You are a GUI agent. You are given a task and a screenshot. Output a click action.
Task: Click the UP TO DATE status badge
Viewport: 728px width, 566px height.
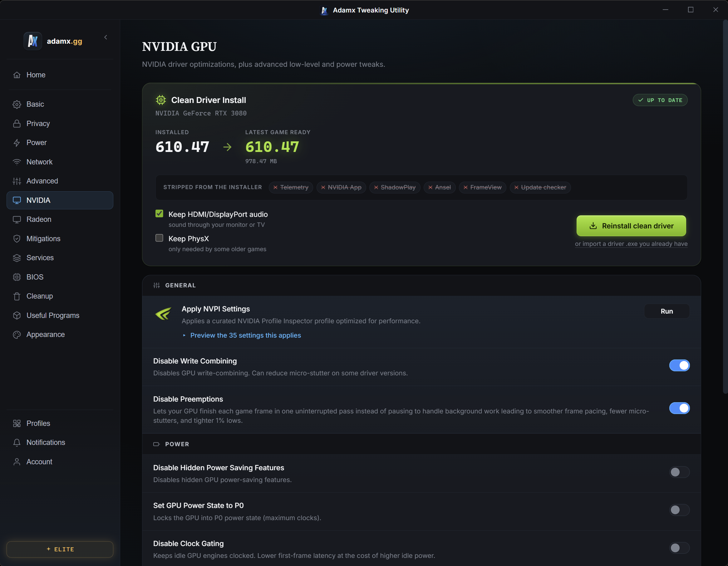[660, 100]
